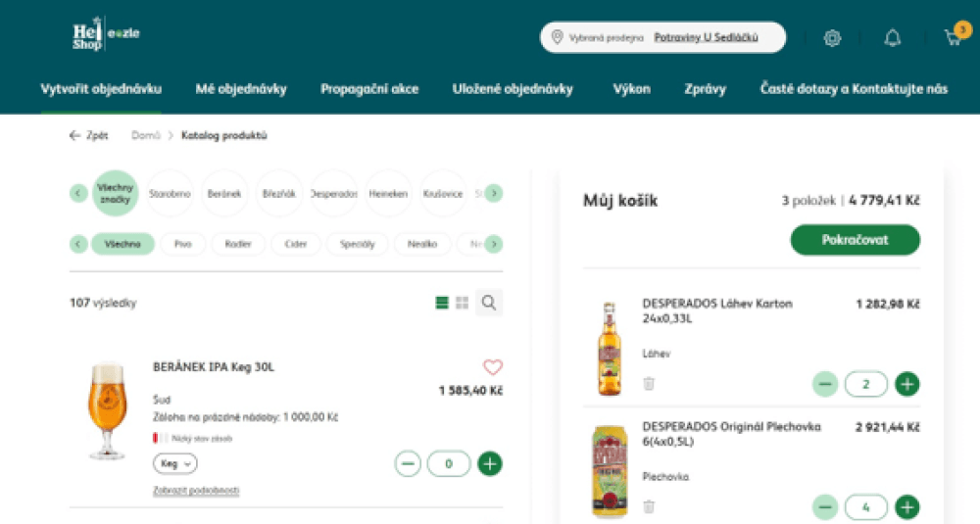
Task: Filter by Starobrno brand
Action: pos(170,194)
